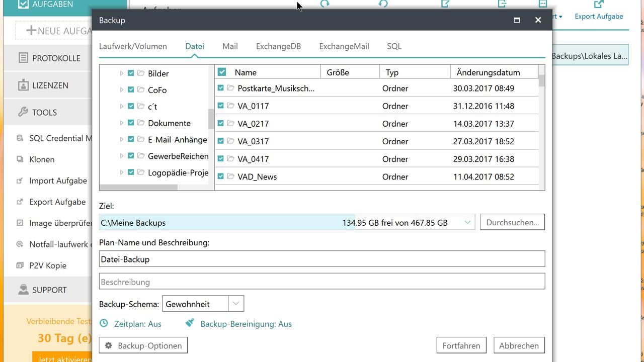This screenshot has height=362, width=644.
Task: Open the Ziel destination dropdown arrow
Action: point(467,222)
